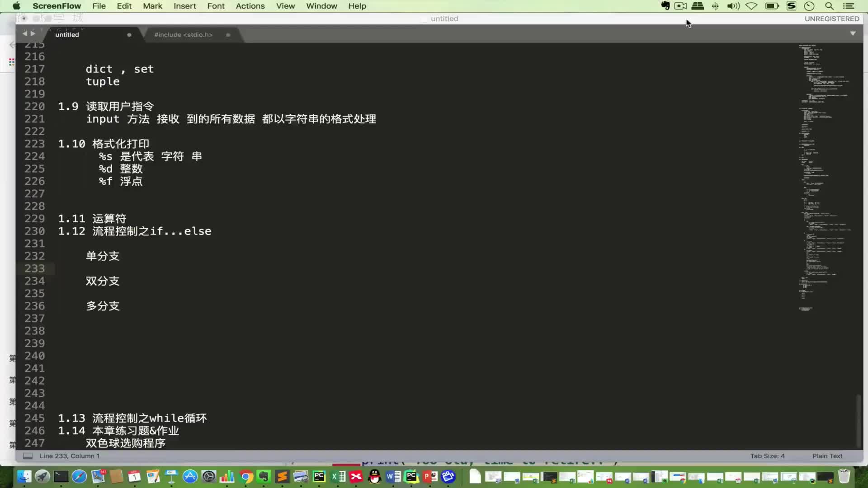
Task: Open the Time Machine clock icon
Action: tap(809, 6)
